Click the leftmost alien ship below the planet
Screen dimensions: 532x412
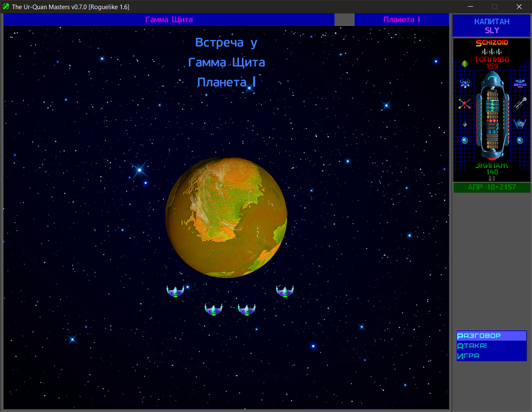[x=175, y=291]
